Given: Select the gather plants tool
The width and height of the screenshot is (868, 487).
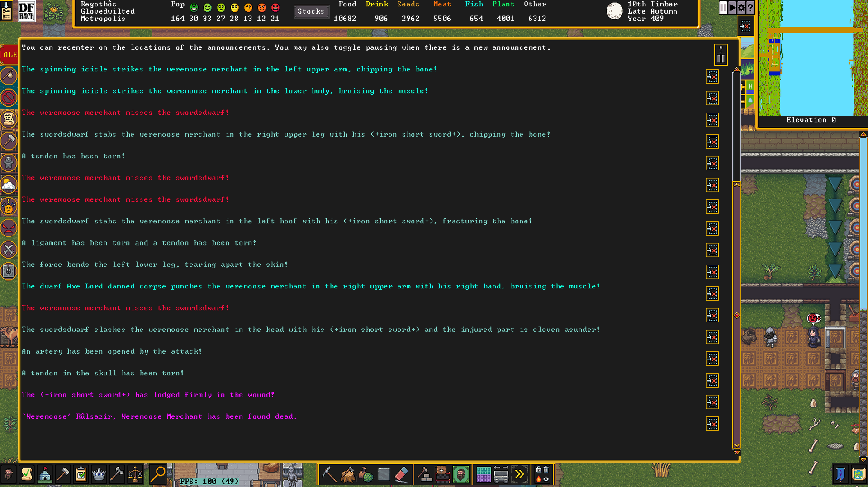Looking at the screenshot, I should [x=365, y=474].
